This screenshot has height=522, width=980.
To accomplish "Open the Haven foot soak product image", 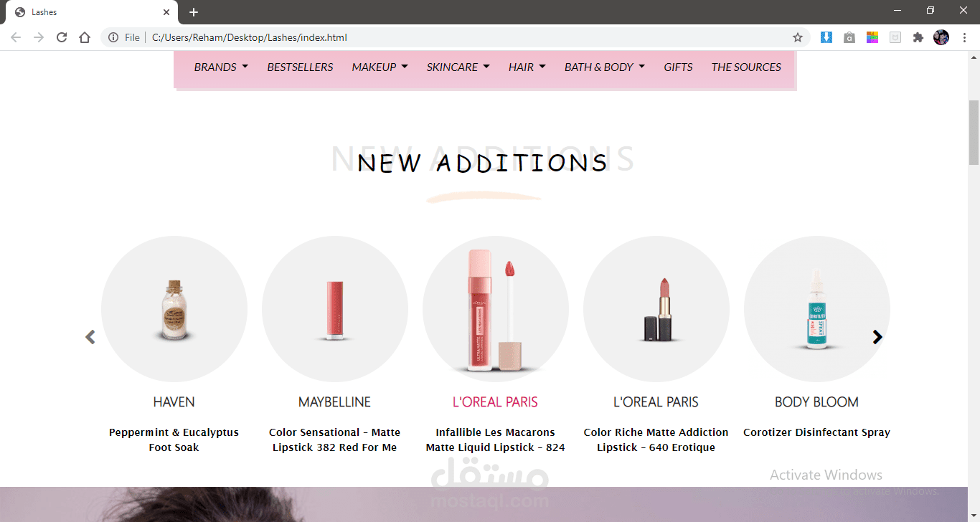I will pos(174,309).
